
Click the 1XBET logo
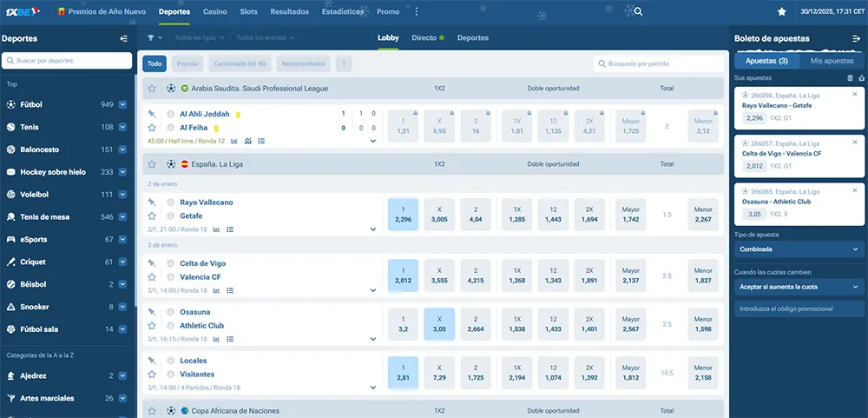pos(23,11)
